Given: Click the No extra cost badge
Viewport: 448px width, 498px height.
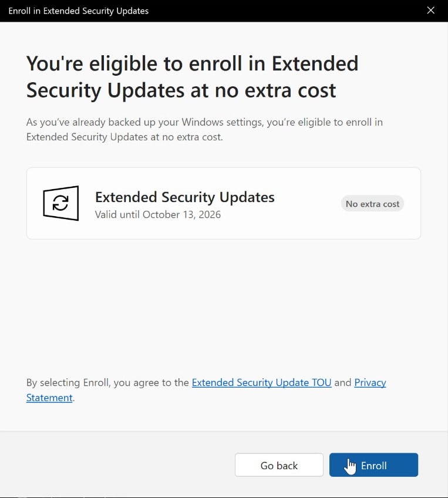Looking at the screenshot, I should click(x=372, y=204).
